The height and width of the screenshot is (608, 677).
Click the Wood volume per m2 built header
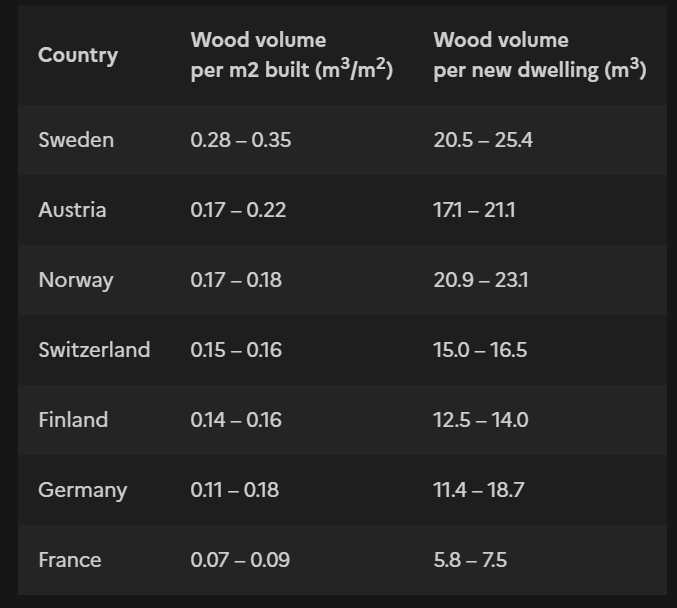pyautogui.click(x=291, y=55)
